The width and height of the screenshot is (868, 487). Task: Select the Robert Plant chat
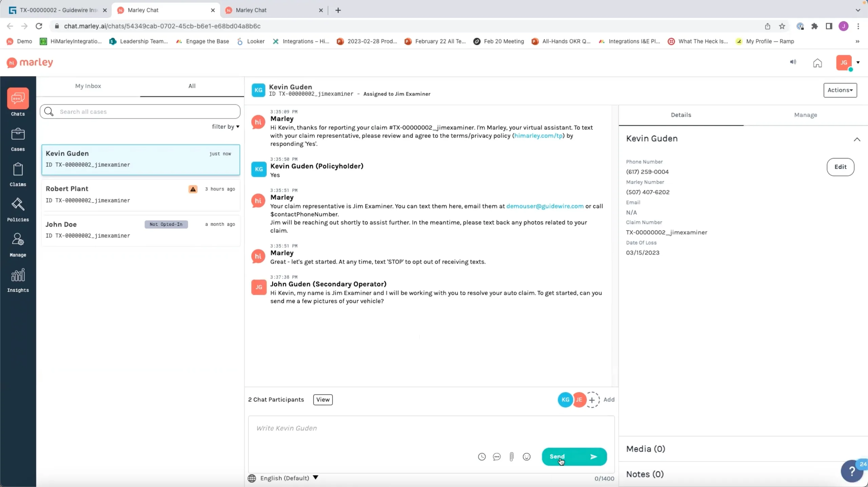point(141,195)
